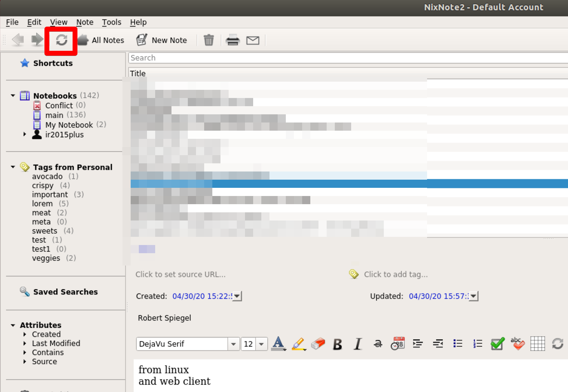
Task: Toggle italic formatting
Action: (x=358, y=344)
